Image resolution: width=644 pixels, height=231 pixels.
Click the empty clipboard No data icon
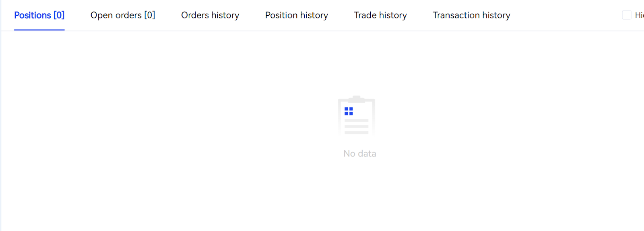click(x=357, y=117)
